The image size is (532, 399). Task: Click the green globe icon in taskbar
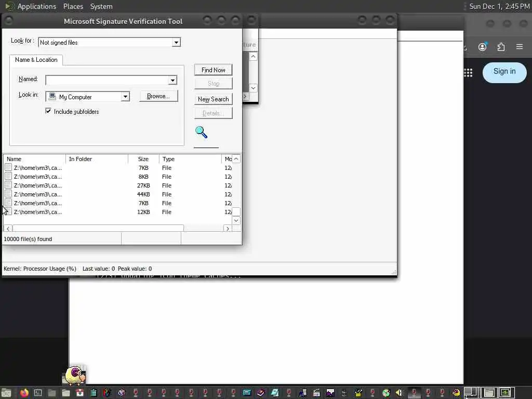386,393
